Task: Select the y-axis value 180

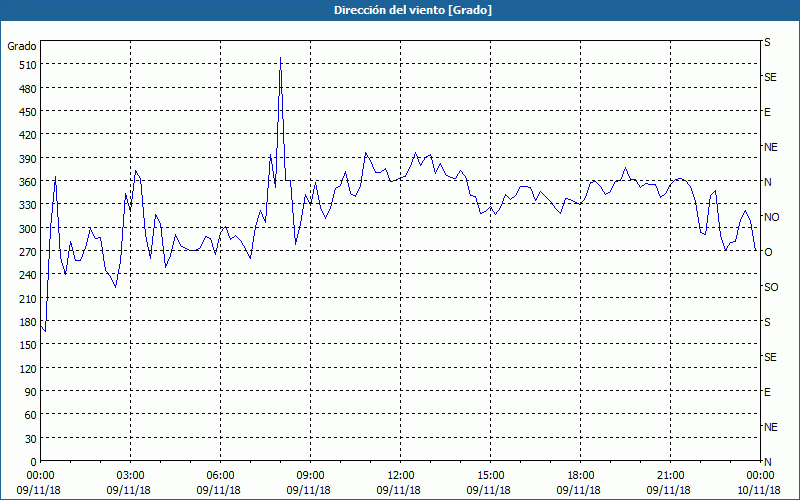Action: tap(27, 322)
